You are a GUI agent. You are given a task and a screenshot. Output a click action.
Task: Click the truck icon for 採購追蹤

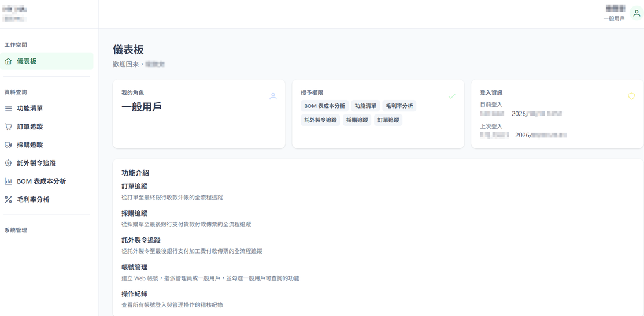(8, 145)
